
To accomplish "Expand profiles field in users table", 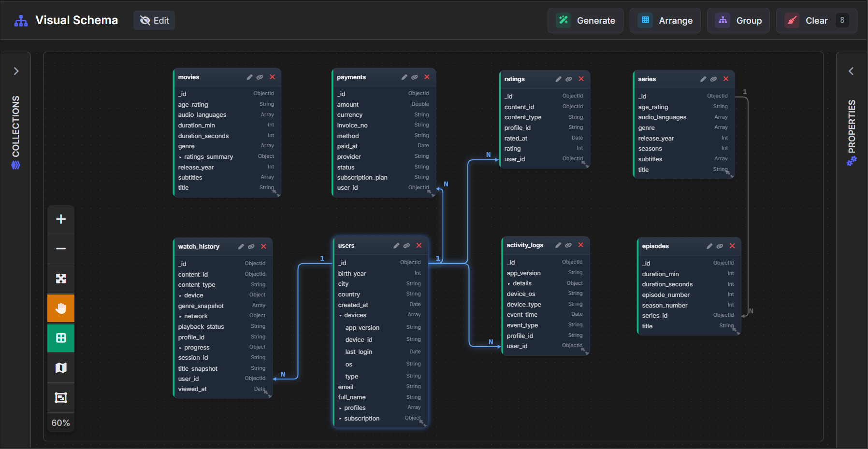I will (x=340, y=408).
